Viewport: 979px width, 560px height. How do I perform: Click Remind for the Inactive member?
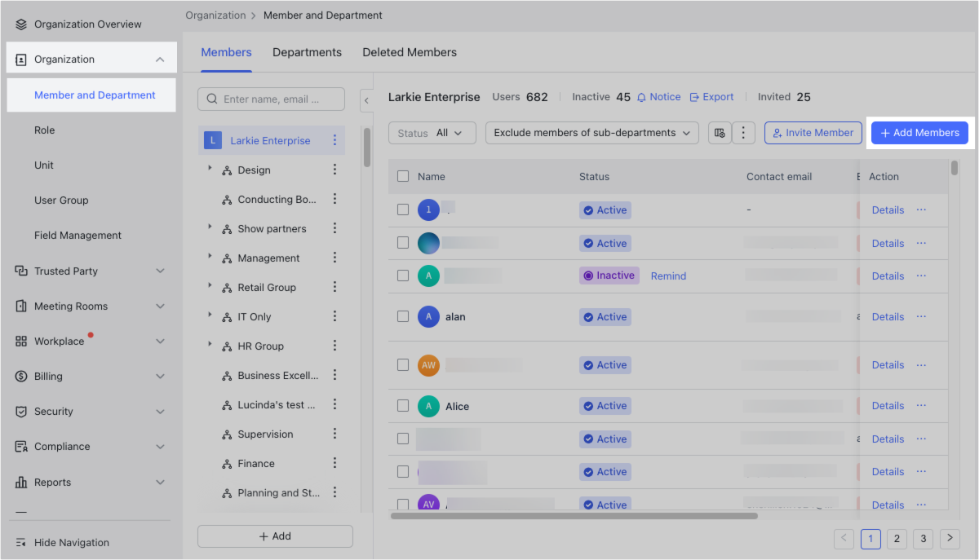(667, 276)
